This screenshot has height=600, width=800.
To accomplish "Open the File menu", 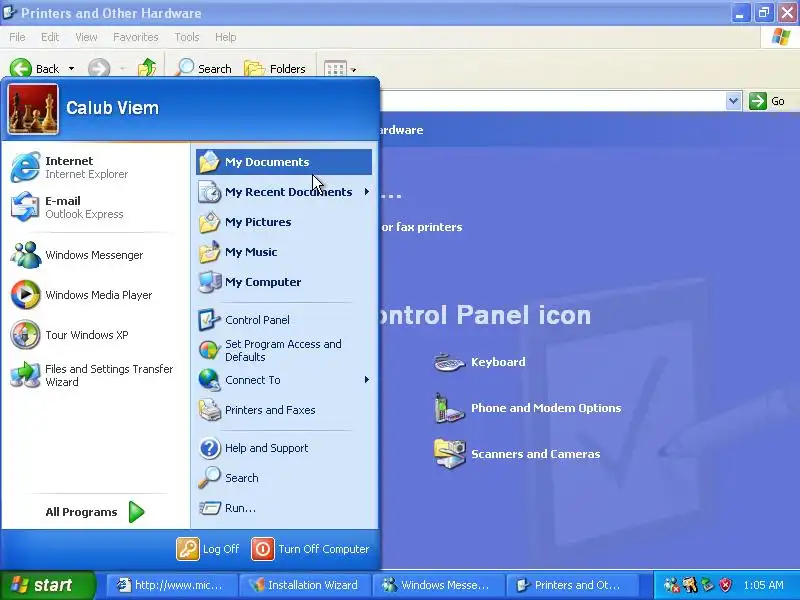I will pos(17,37).
